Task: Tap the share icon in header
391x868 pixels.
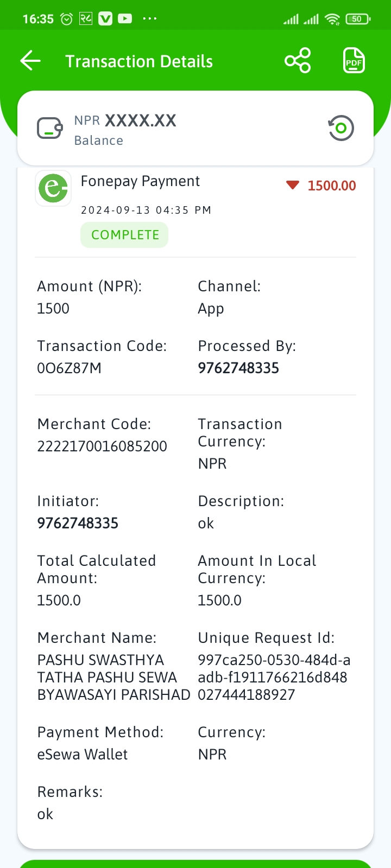Action: (298, 61)
